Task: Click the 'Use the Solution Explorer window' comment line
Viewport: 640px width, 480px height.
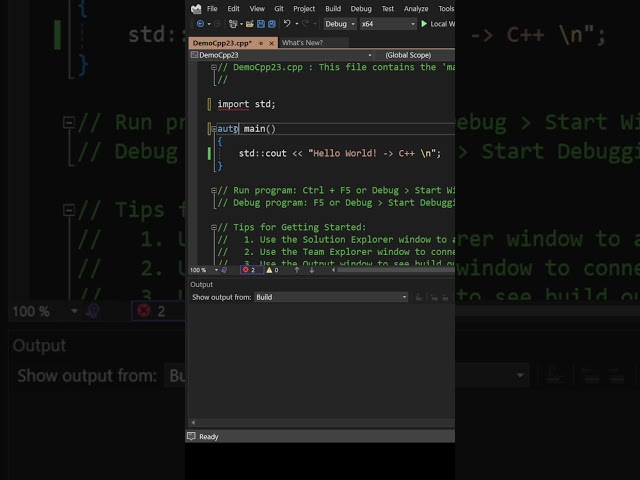Action: [x=336, y=240]
